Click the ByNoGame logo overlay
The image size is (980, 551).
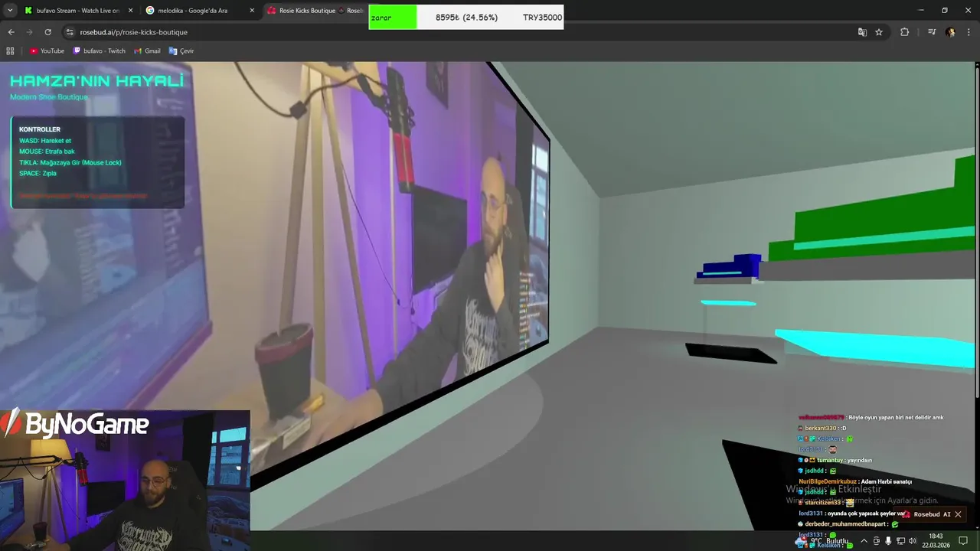pos(77,424)
